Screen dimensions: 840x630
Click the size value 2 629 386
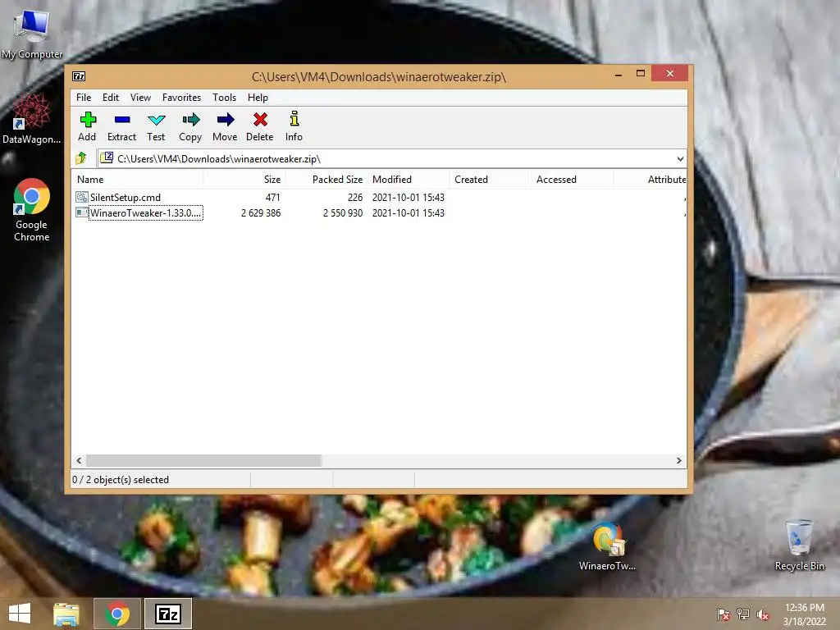coord(261,212)
